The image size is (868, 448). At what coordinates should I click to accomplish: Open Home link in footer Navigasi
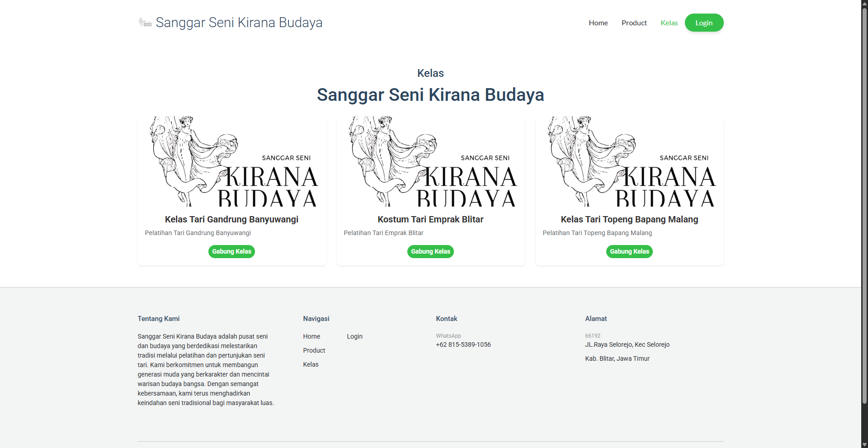pos(311,336)
